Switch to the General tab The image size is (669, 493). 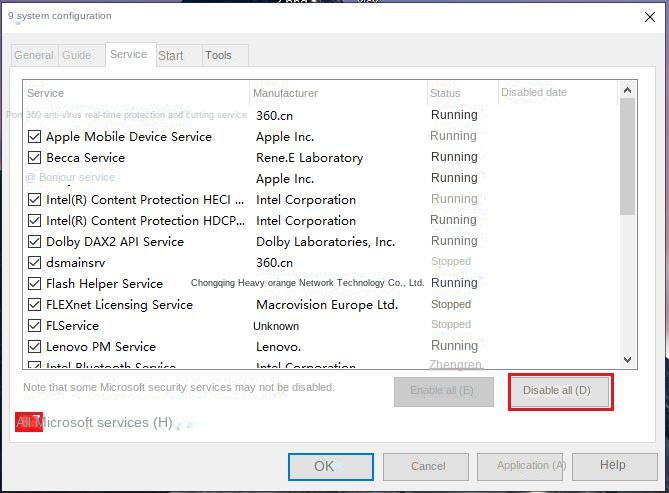coord(34,56)
